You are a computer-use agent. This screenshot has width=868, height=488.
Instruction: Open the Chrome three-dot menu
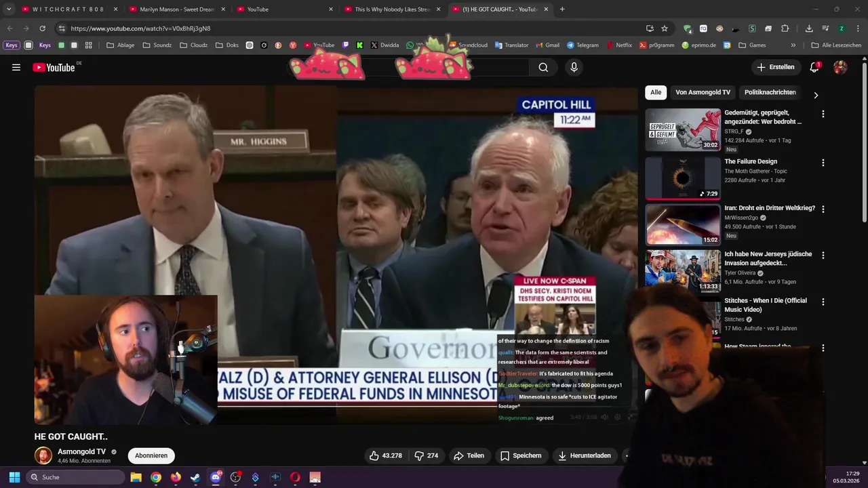[x=858, y=28]
